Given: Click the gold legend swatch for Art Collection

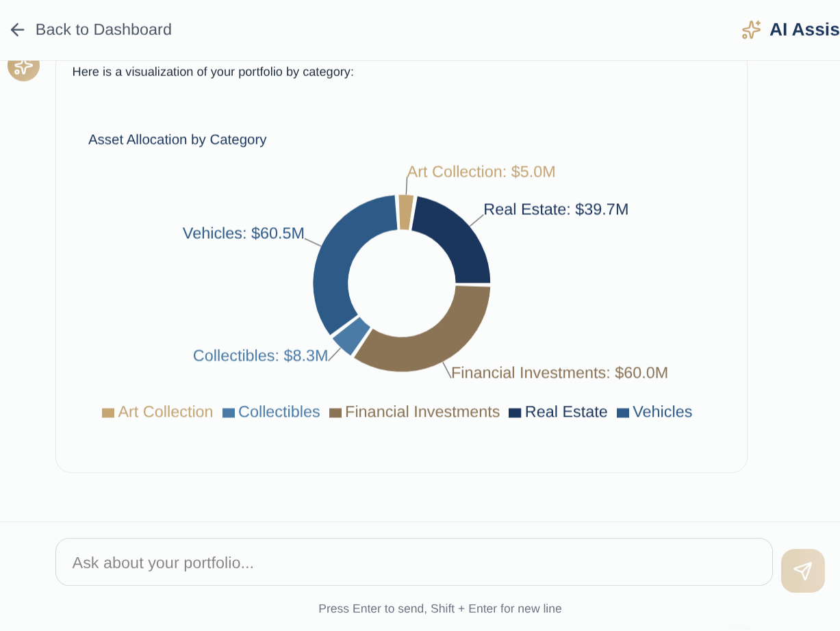Looking at the screenshot, I should tap(109, 411).
